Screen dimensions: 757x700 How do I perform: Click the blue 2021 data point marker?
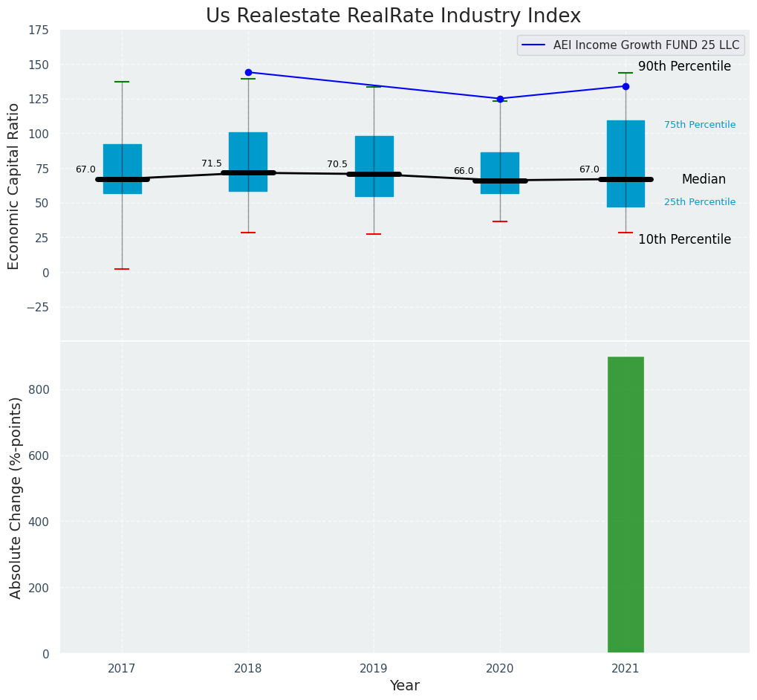(626, 86)
